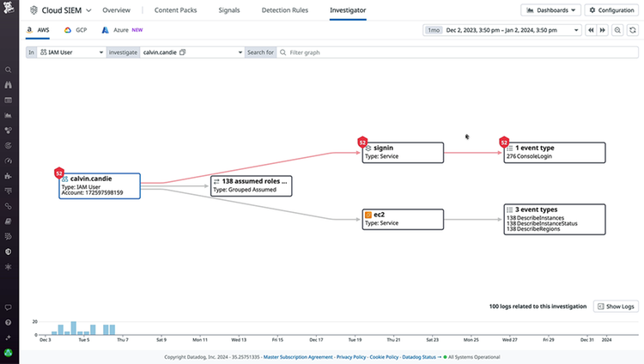644x364 pixels.
Task: Open the binoculars watchdog icon in sidebar
Action: (x=9, y=85)
